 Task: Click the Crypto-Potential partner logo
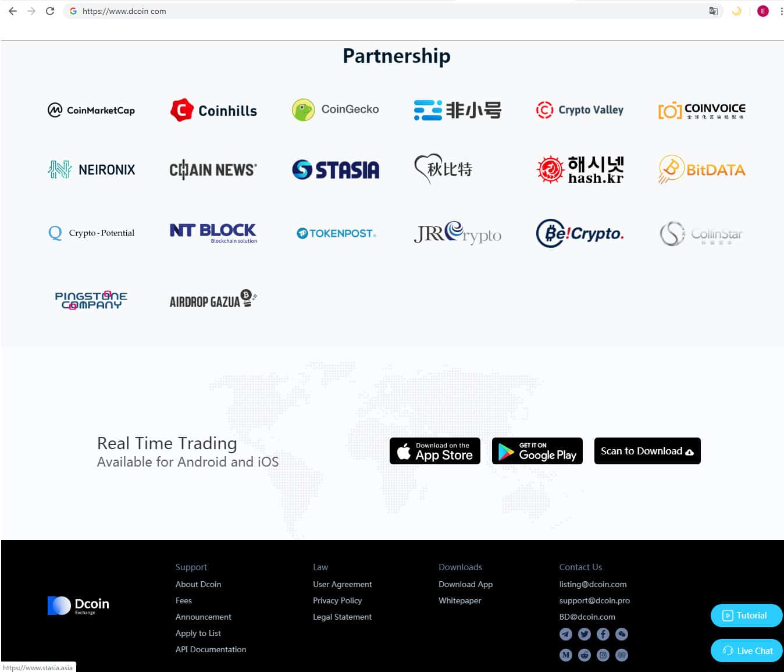pyautogui.click(x=91, y=233)
